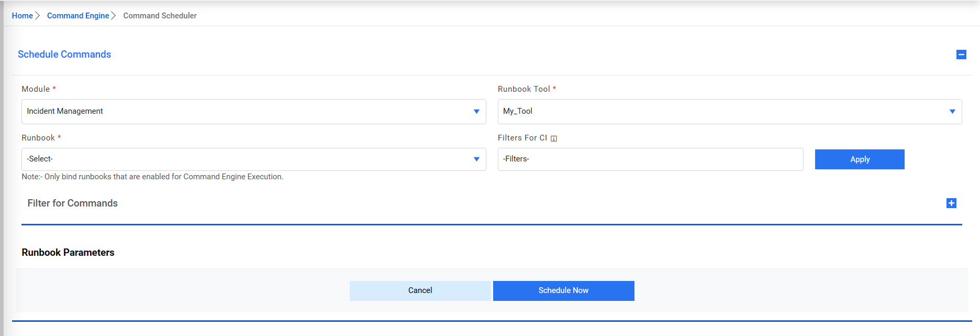Image resolution: width=980 pixels, height=336 pixels.
Task: Navigate to the Command Engine breadcrumb
Action: (x=78, y=16)
